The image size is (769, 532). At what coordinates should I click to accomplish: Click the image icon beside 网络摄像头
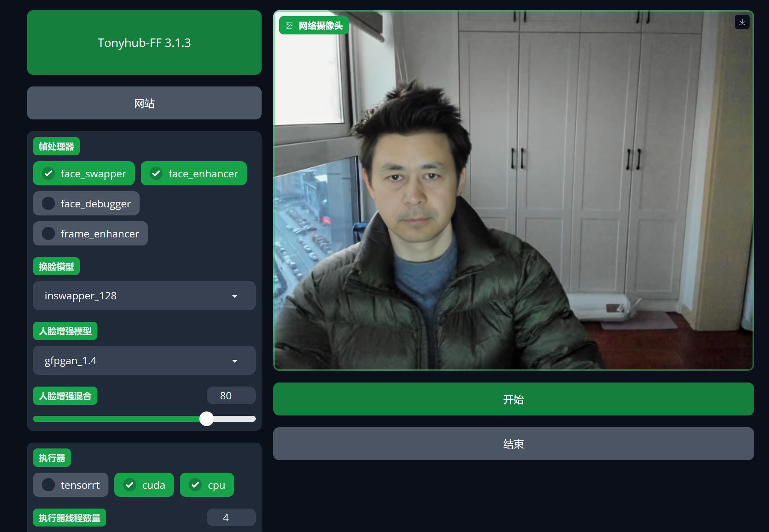coord(289,25)
